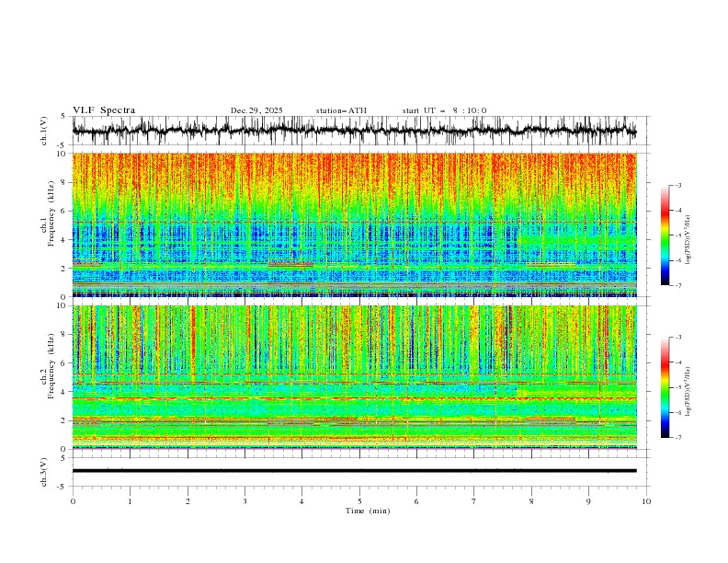Select the date 'Dec.29, 2025'
The width and height of the screenshot is (728, 563).
[x=256, y=110]
